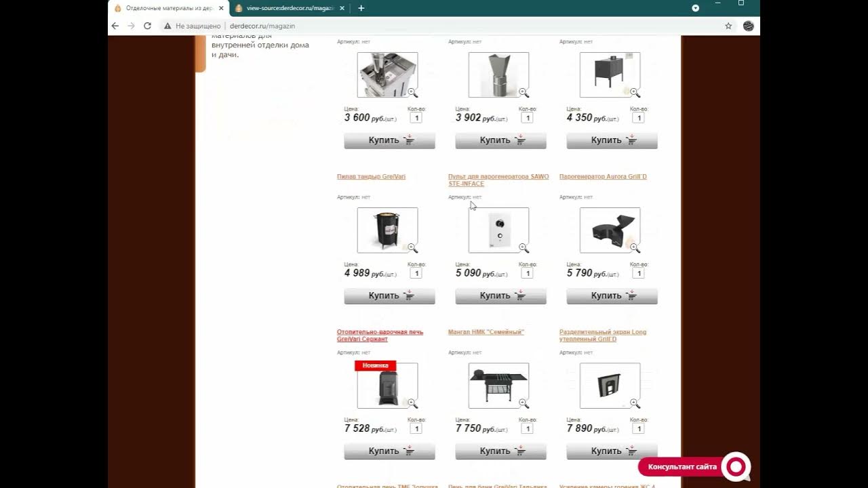View the 3 600 руб. product image
The image size is (868, 488).
pos(387,75)
